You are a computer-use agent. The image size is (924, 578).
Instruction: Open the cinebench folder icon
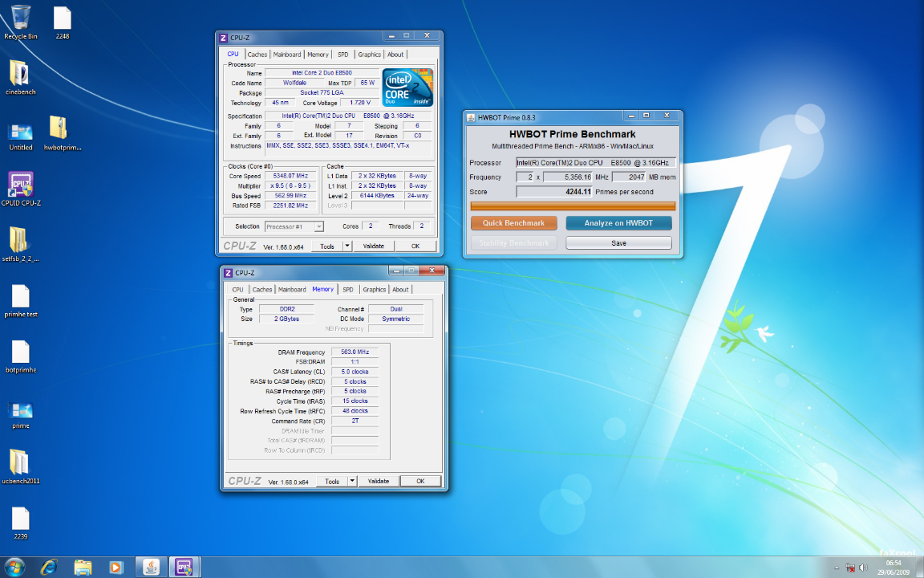pos(21,77)
